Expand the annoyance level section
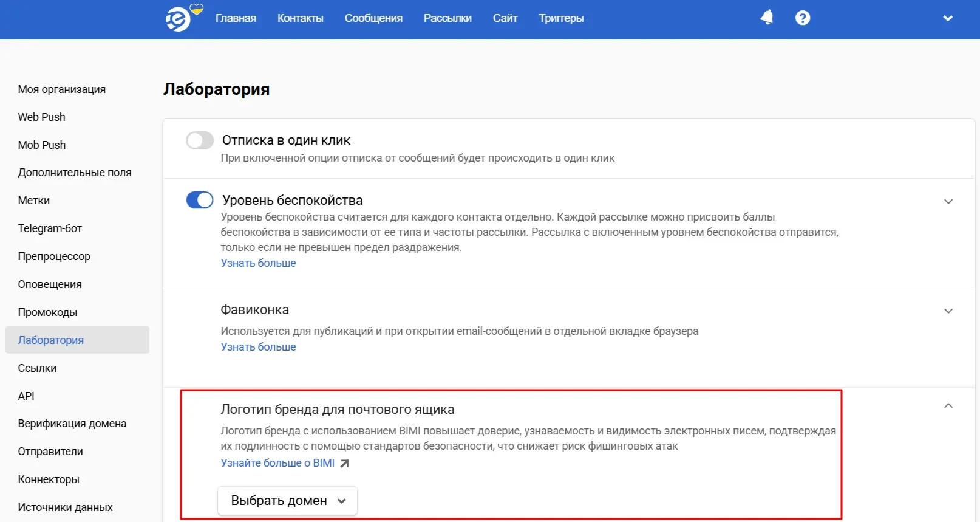The image size is (980, 522). tap(948, 202)
